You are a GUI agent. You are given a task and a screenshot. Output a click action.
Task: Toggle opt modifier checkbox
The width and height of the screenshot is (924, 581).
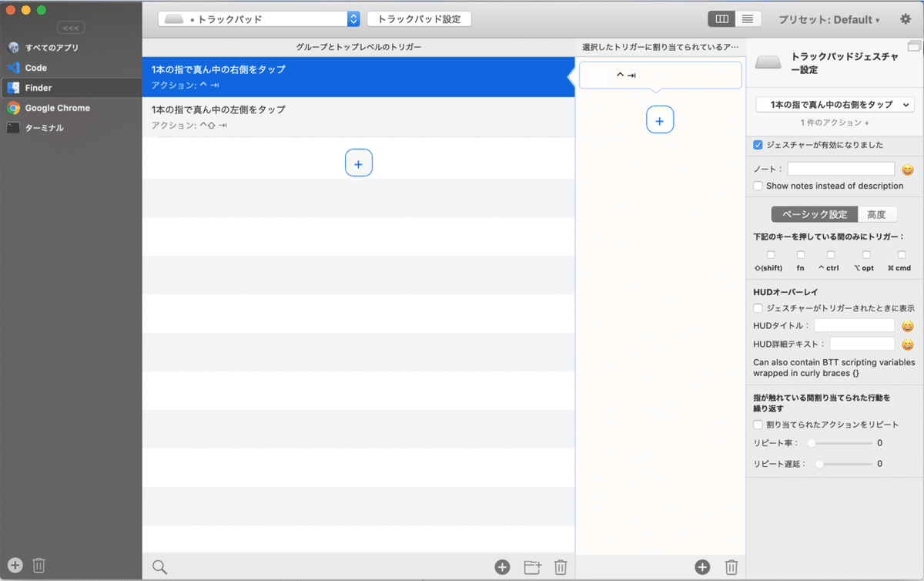pos(866,254)
